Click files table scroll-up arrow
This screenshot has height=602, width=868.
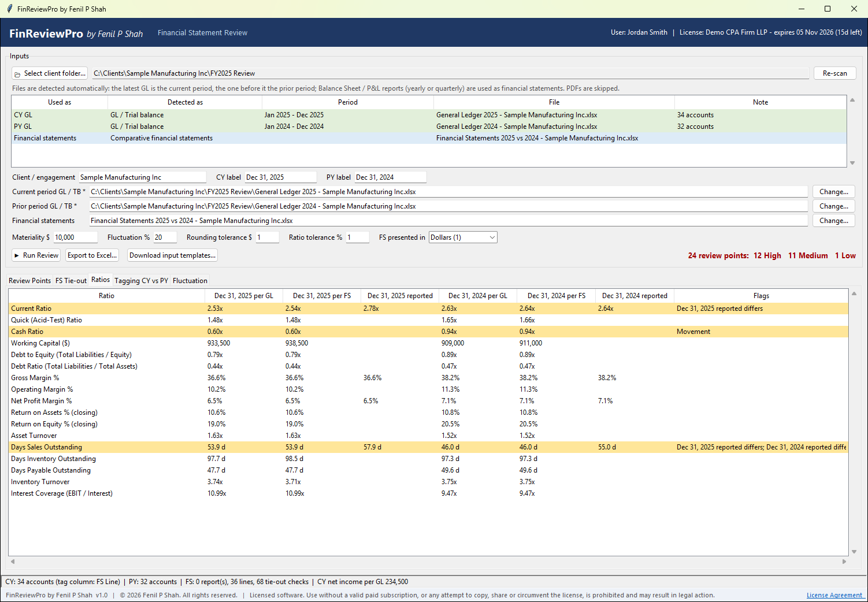[852, 100]
